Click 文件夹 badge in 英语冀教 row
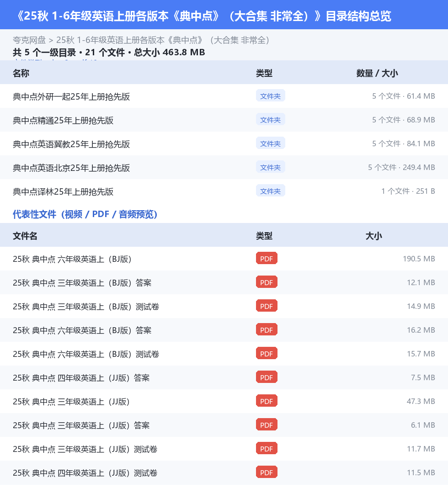This screenshot has width=448, height=499. click(x=270, y=143)
